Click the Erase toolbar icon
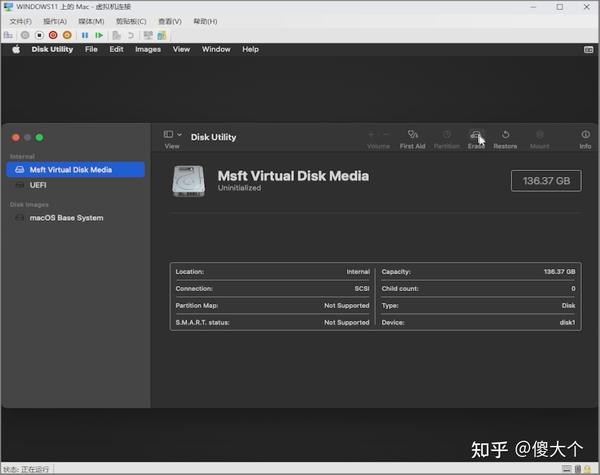 tap(476, 135)
